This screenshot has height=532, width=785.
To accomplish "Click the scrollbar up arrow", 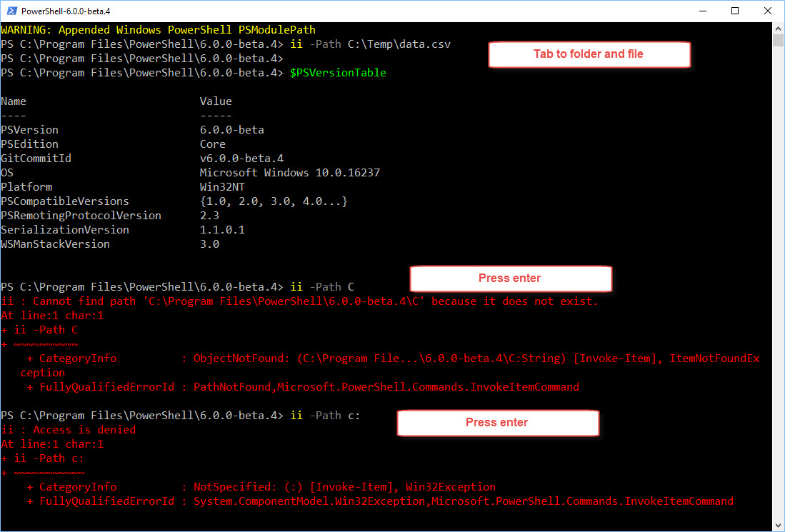I will (779, 28).
